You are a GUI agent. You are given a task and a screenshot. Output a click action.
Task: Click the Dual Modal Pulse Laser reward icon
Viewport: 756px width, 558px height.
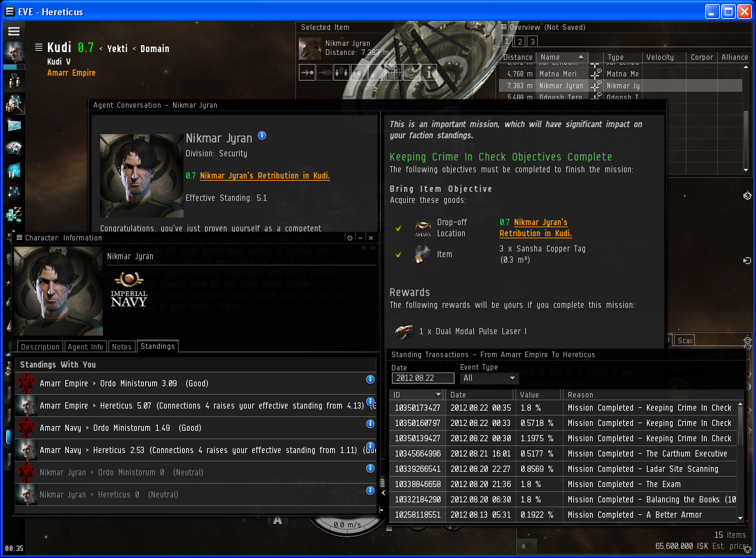[x=404, y=331]
